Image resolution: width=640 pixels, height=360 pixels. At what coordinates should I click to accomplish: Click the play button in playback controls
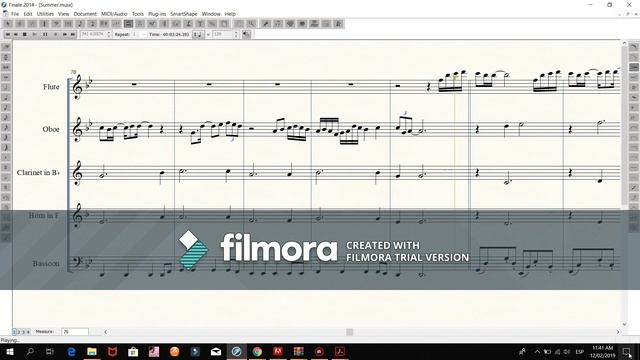(34, 34)
